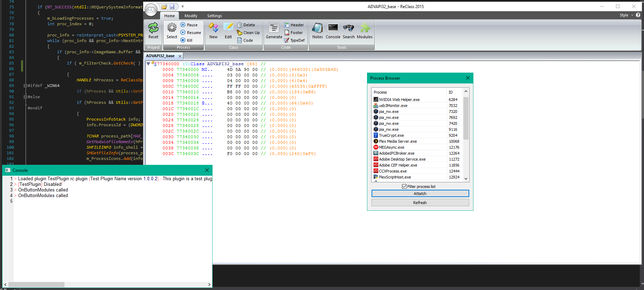
Task: Click the New class icon
Action: pyautogui.click(x=213, y=28)
